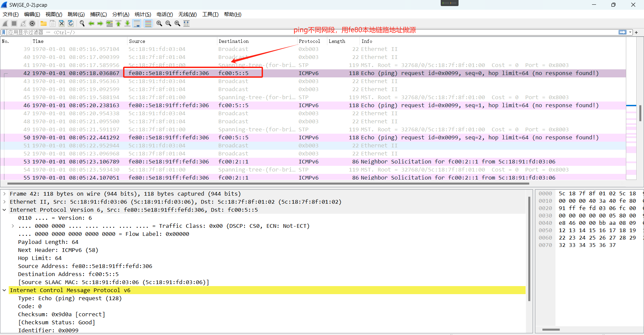Sort packets by the Destination column
This screenshot has height=335, width=644.
257,41
